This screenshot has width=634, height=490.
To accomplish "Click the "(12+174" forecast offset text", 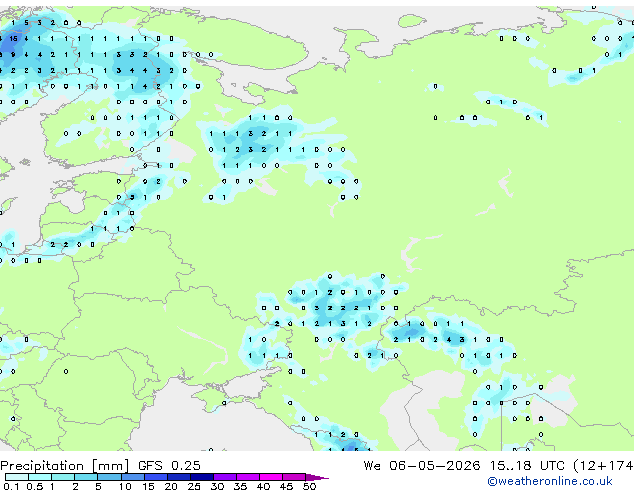I will tap(603, 466).
